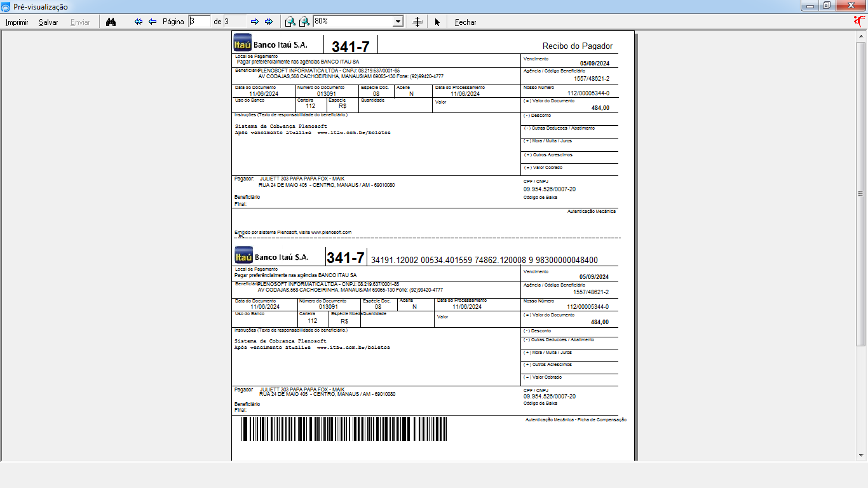Go to previous page arrow
Screen dimensions: 868x488
153,22
